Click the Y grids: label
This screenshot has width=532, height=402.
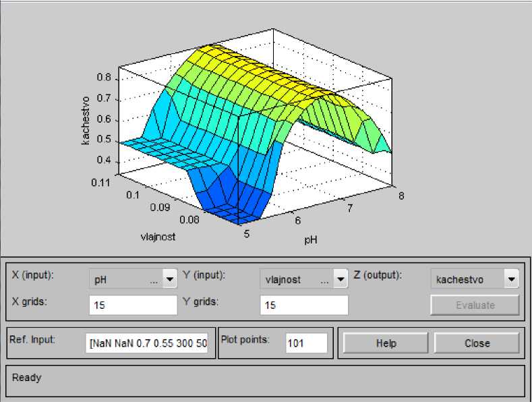point(200,301)
